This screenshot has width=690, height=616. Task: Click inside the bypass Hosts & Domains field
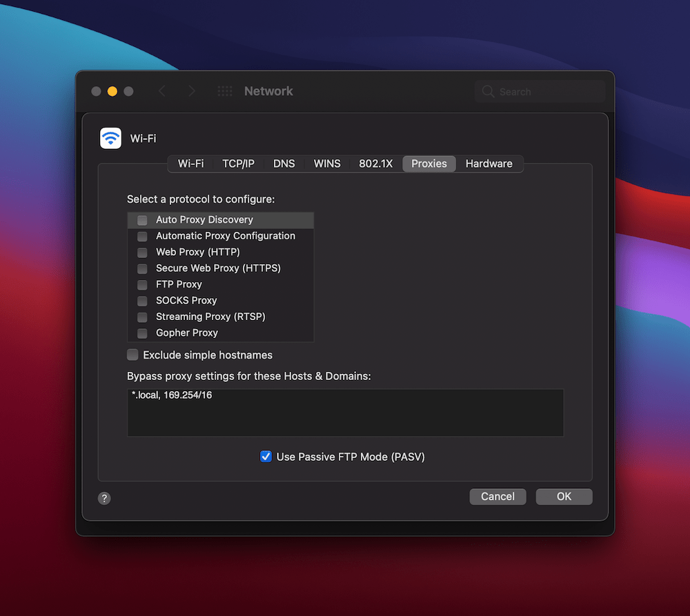click(x=345, y=412)
